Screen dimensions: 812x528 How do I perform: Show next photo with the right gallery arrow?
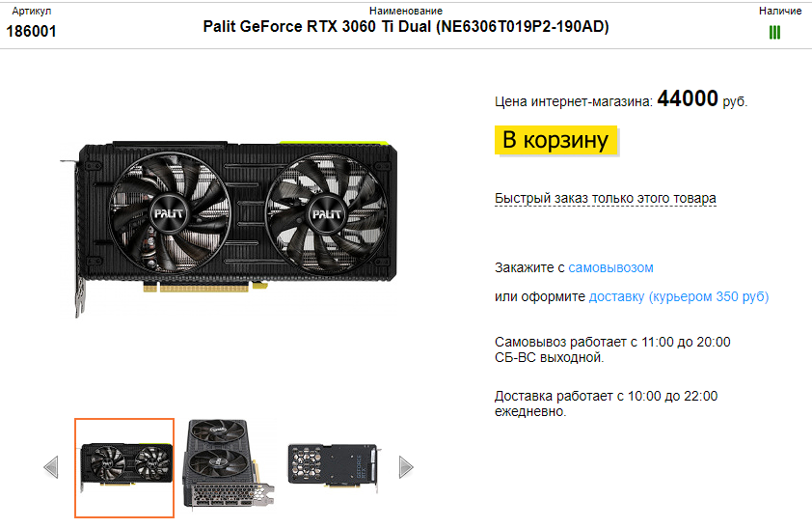point(406,467)
